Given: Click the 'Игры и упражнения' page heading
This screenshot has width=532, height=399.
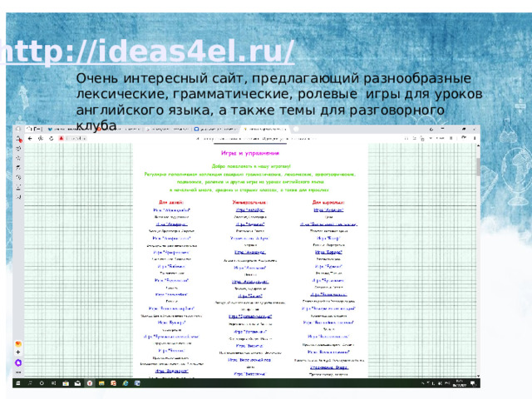Looking at the screenshot, I should 250,153.
